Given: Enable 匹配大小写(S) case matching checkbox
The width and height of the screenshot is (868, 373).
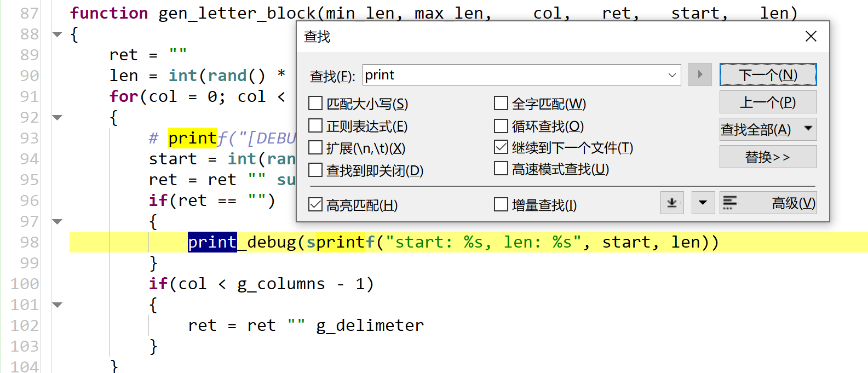Looking at the screenshot, I should [x=315, y=103].
